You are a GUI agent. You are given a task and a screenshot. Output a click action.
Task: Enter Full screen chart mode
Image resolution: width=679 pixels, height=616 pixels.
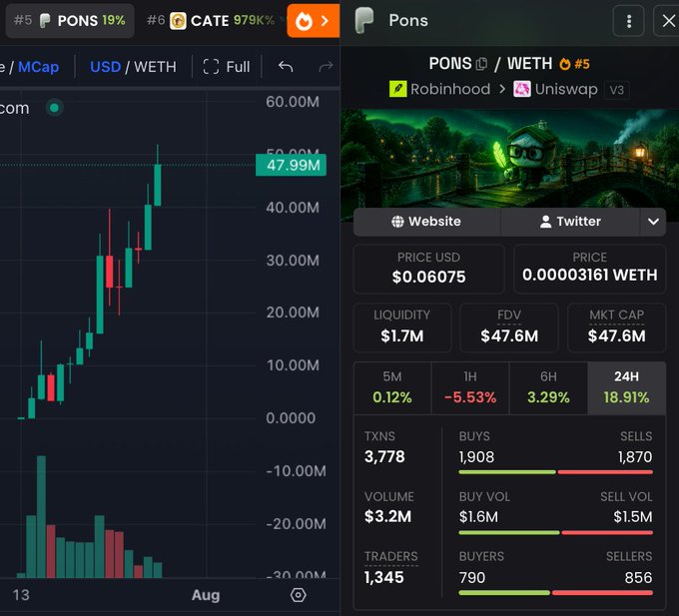tap(227, 67)
